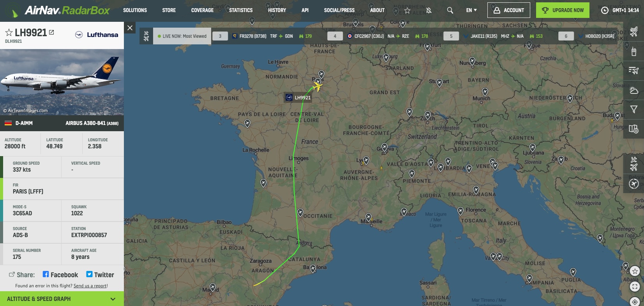644x306 pixels.
Task: Click the ACCOUNT button
Action: tap(509, 10)
